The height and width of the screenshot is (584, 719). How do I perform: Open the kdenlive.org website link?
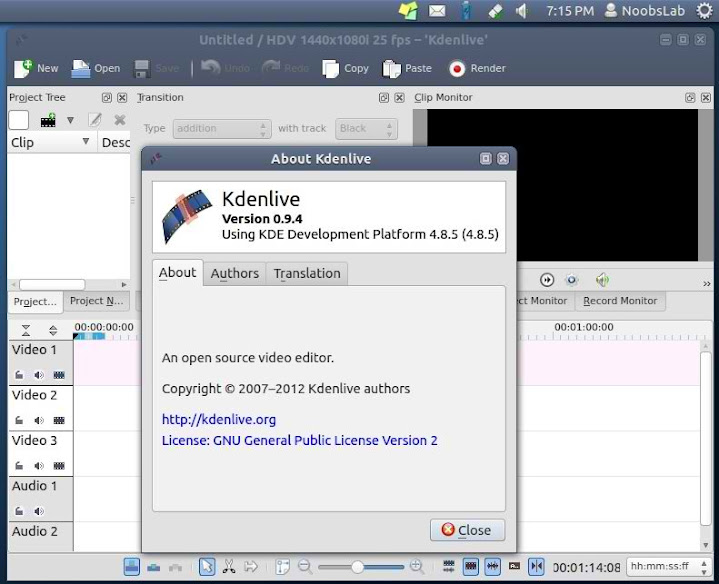click(x=219, y=419)
